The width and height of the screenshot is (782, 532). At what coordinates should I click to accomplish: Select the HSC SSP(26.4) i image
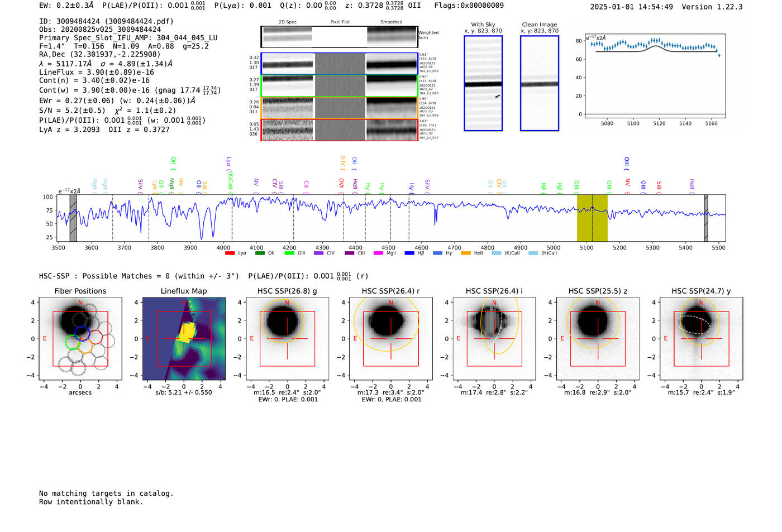pyautogui.click(x=494, y=339)
